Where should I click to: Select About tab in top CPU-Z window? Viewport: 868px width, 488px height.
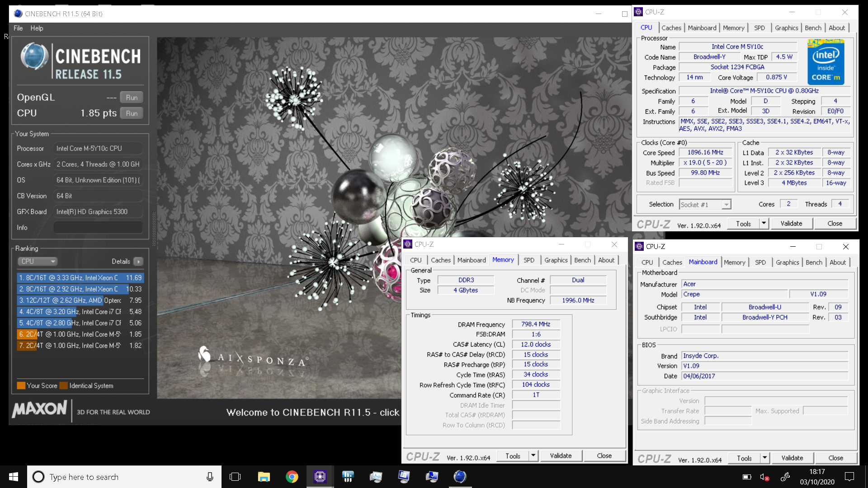pyautogui.click(x=837, y=28)
